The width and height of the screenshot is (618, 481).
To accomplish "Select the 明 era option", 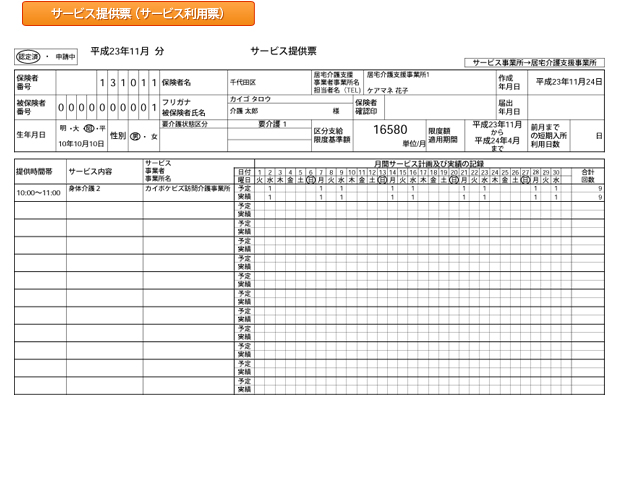I will pos(63,129).
